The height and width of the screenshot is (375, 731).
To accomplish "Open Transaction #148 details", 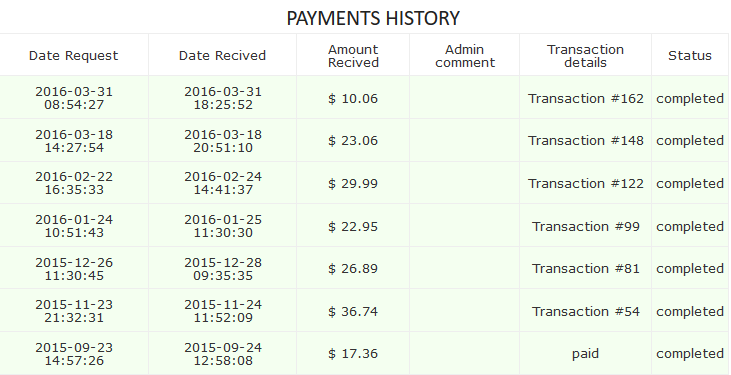I will pos(586,140).
